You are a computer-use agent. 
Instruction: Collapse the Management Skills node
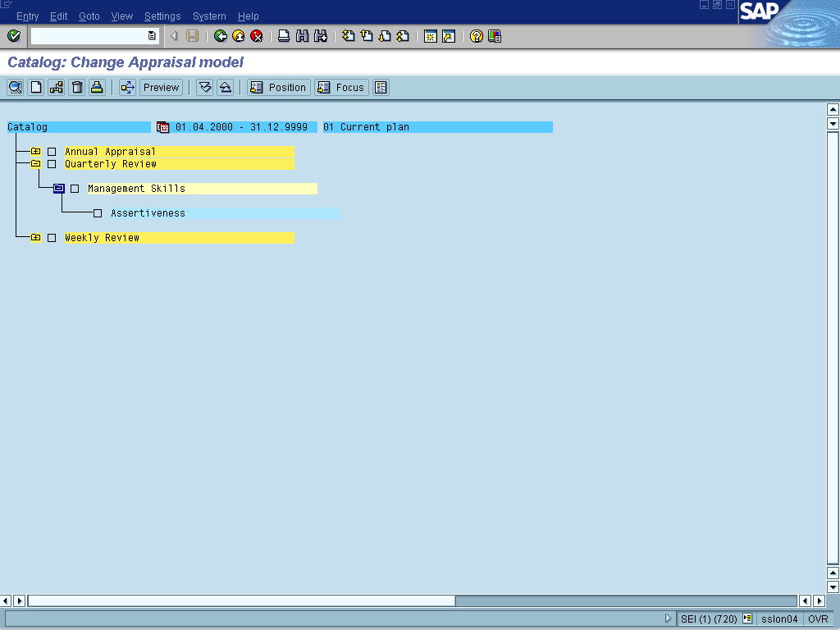coord(59,189)
